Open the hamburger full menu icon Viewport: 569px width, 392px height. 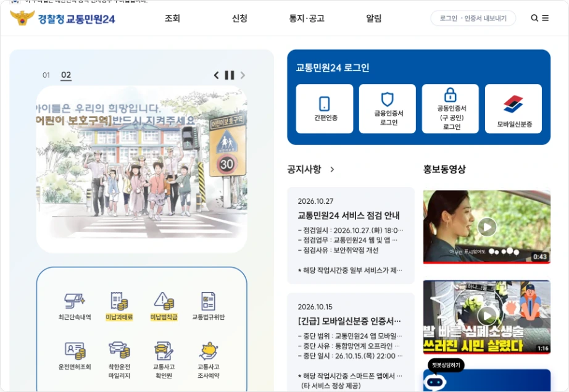click(x=546, y=18)
